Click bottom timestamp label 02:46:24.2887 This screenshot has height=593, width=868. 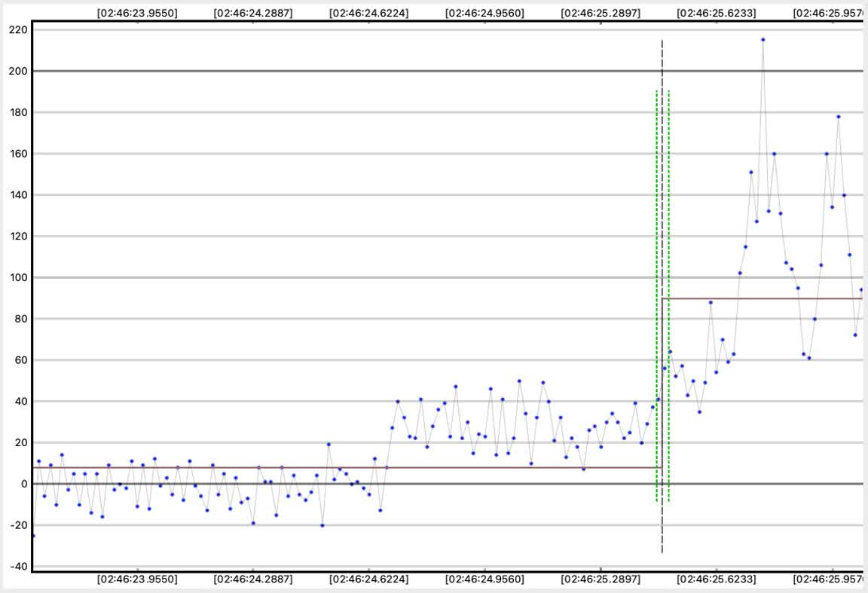(x=252, y=579)
